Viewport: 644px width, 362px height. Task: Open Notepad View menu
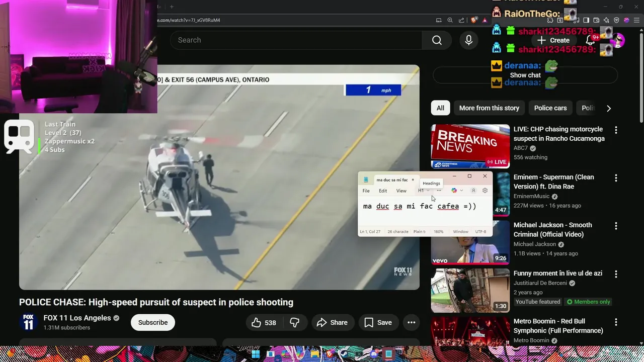(x=401, y=191)
